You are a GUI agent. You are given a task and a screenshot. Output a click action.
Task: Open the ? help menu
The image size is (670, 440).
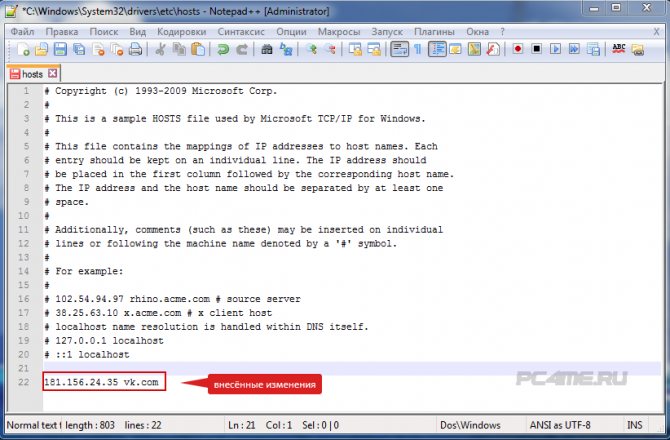[502, 32]
